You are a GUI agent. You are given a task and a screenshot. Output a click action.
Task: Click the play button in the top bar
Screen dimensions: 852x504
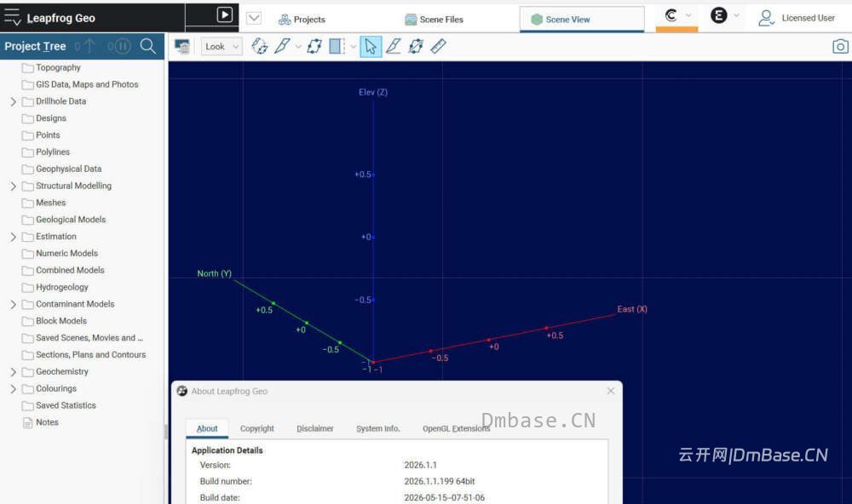pos(224,14)
